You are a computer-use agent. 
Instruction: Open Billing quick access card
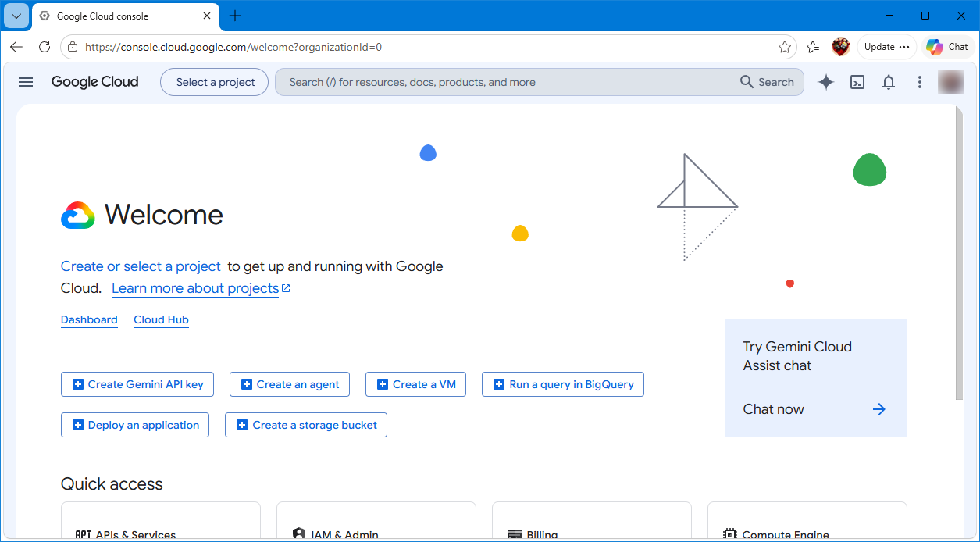click(592, 522)
